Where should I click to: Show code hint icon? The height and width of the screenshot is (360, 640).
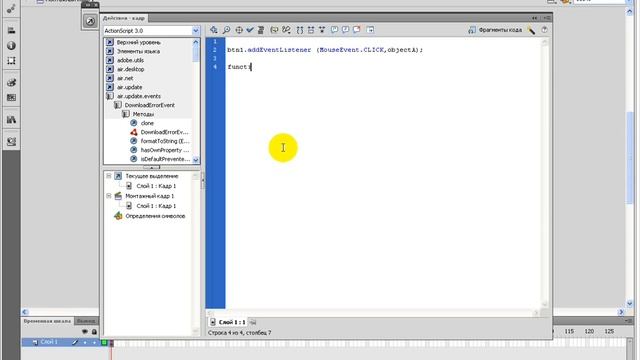274,30
